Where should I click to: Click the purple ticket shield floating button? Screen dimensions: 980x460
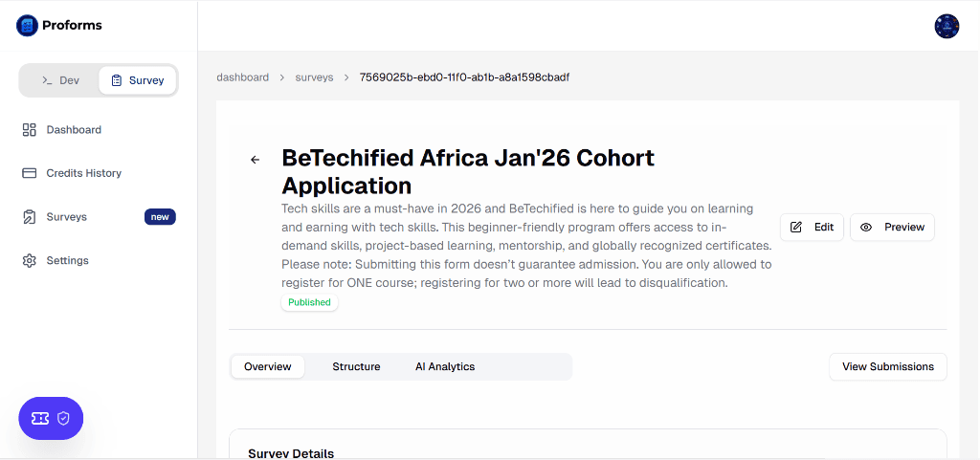coord(51,418)
